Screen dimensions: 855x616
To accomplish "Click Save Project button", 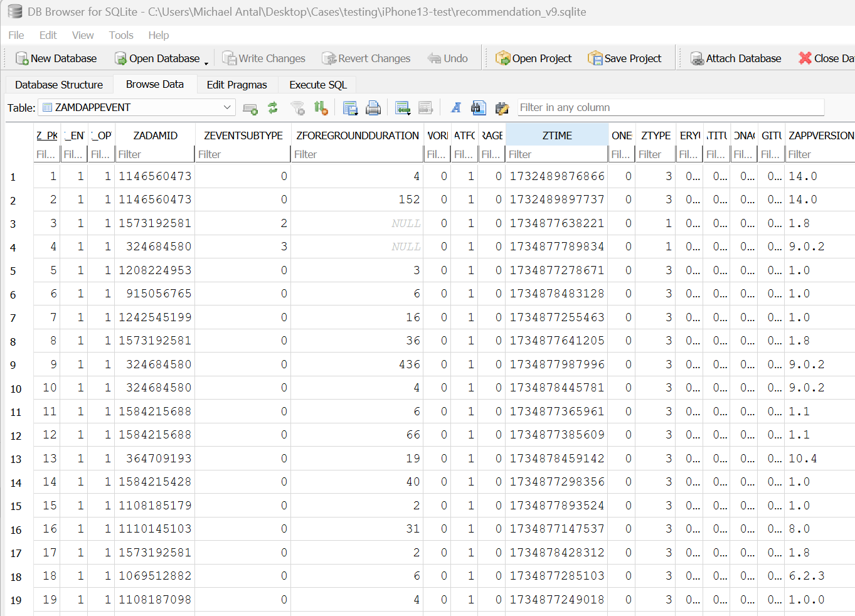I will click(x=625, y=58).
